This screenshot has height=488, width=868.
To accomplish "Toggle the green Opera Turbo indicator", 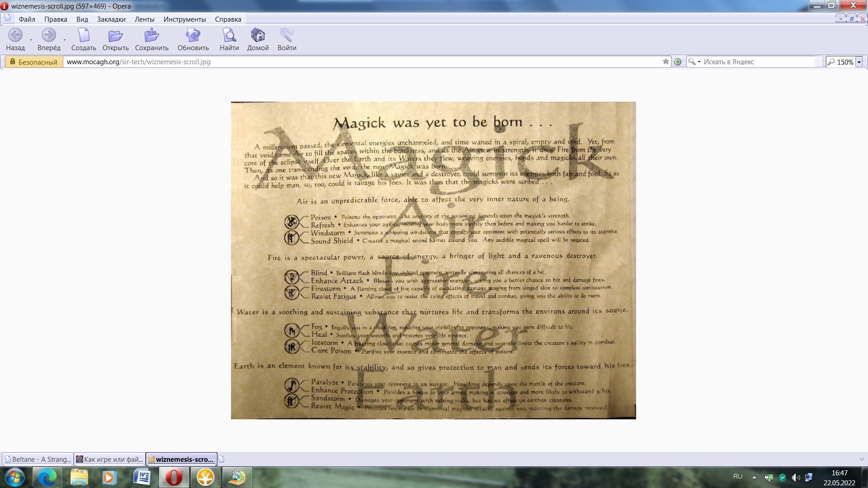I will coord(678,62).
